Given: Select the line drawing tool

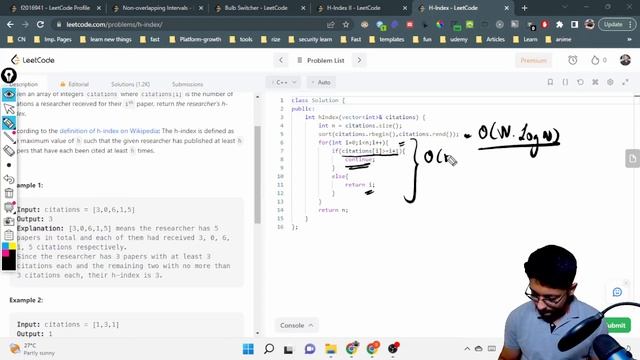Looking at the screenshot, I should 9,137.
